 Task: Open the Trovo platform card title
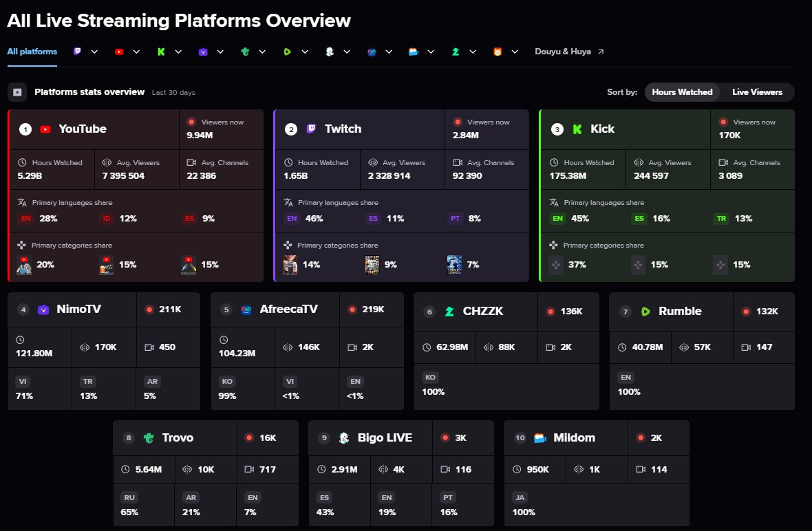[178, 438]
